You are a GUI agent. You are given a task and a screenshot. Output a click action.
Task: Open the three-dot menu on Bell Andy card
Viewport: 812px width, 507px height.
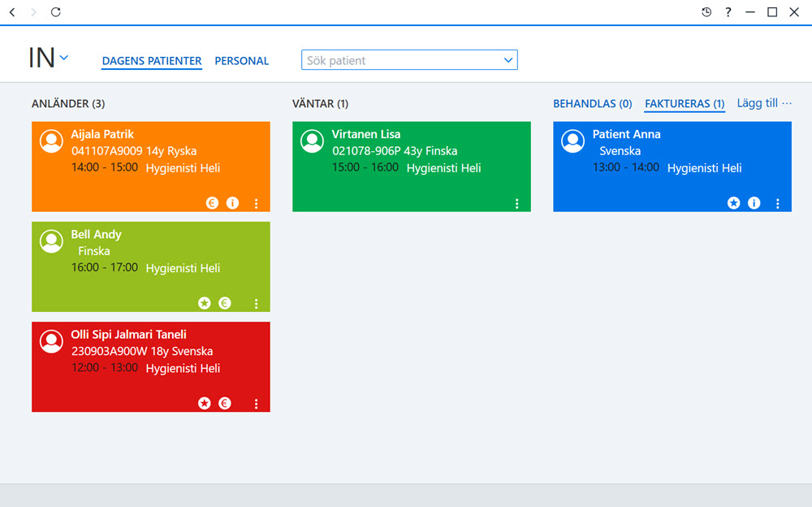click(x=257, y=303)
